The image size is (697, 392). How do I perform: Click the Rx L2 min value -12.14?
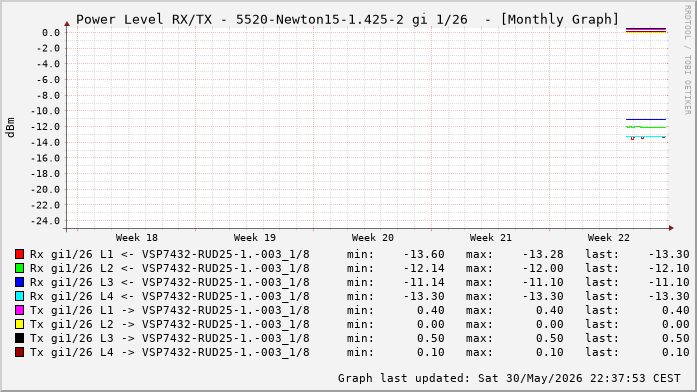click(424, 268)
